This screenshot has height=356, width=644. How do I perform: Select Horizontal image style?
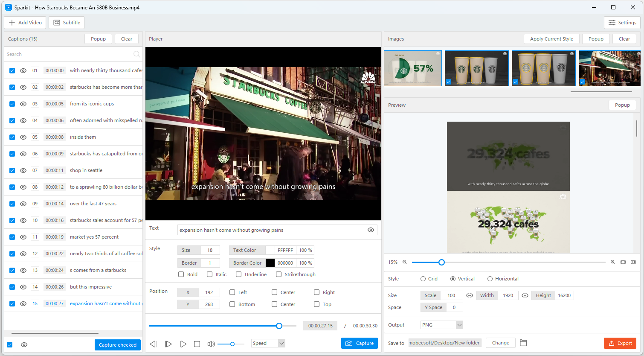[490, 279]
